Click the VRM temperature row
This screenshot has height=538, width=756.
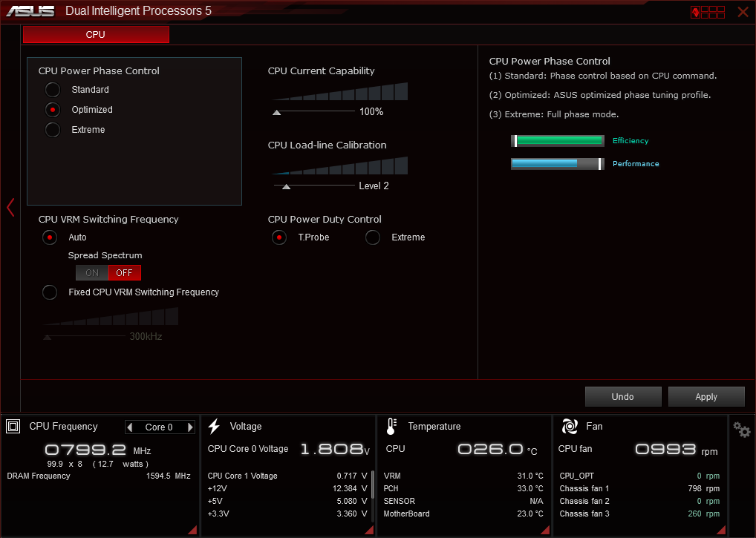tap(463, 476)
